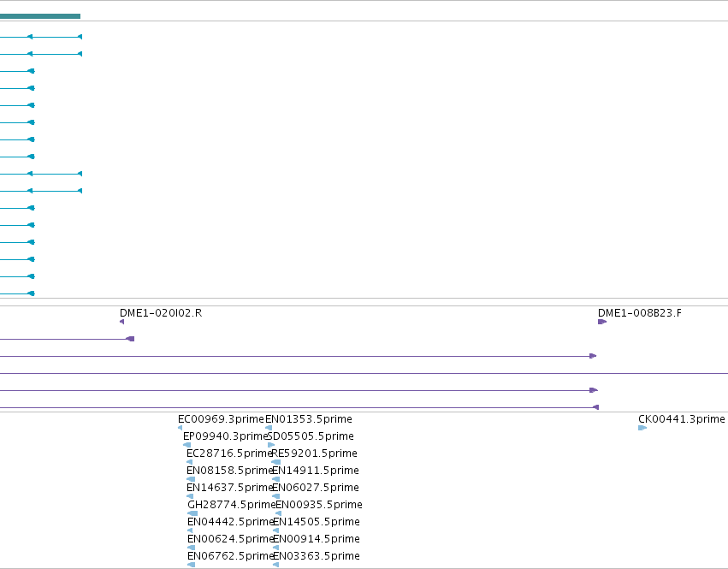Image resolution: width=728 pixels, height=569 pixels.
Task: Click the thick teal bar in top track
Action: tap(40, 16)
